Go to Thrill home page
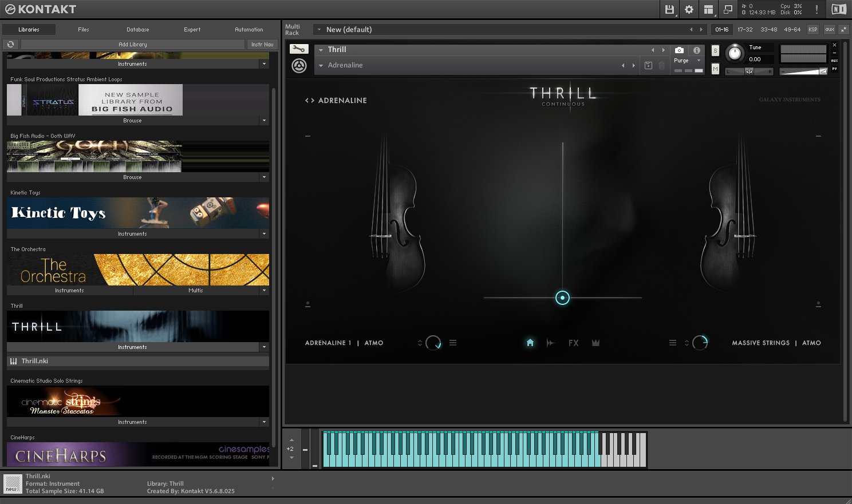This screenshot has width=852, height=504. (530, 343)
